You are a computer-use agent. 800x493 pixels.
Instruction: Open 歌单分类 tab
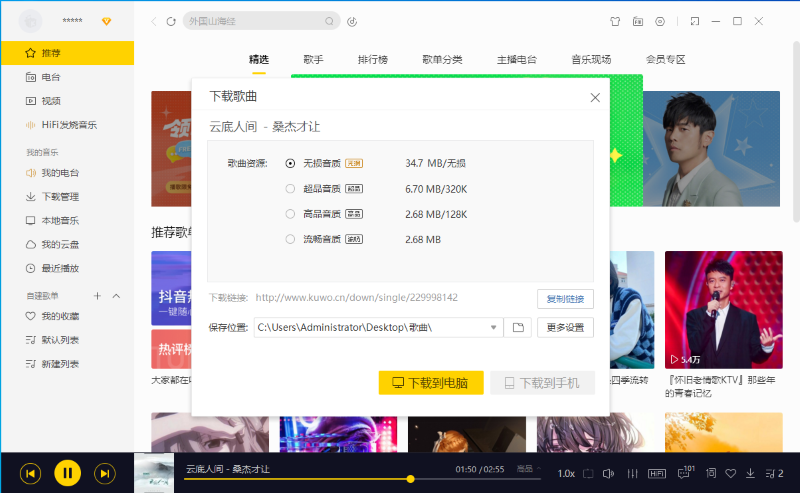(442, 60)
